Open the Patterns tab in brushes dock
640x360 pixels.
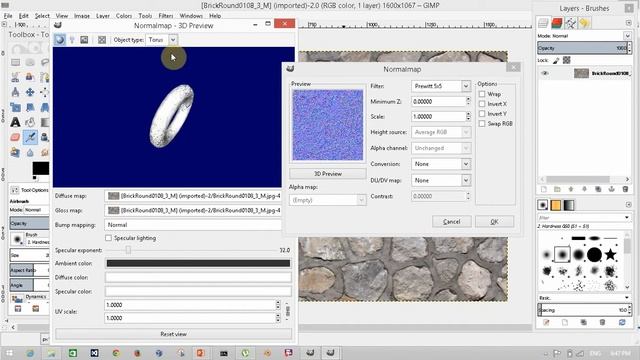coord(556,205)
